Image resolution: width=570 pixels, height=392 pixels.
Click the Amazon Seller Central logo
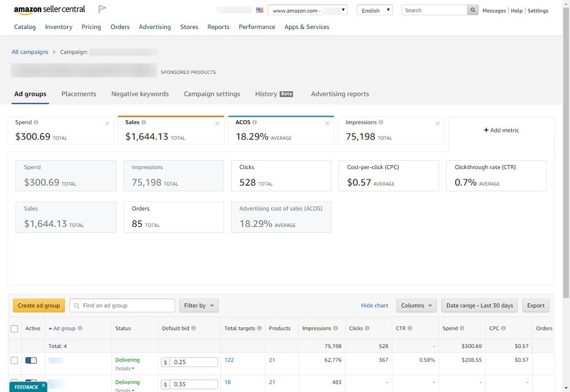pyautogui.click(x=50, y=10)
